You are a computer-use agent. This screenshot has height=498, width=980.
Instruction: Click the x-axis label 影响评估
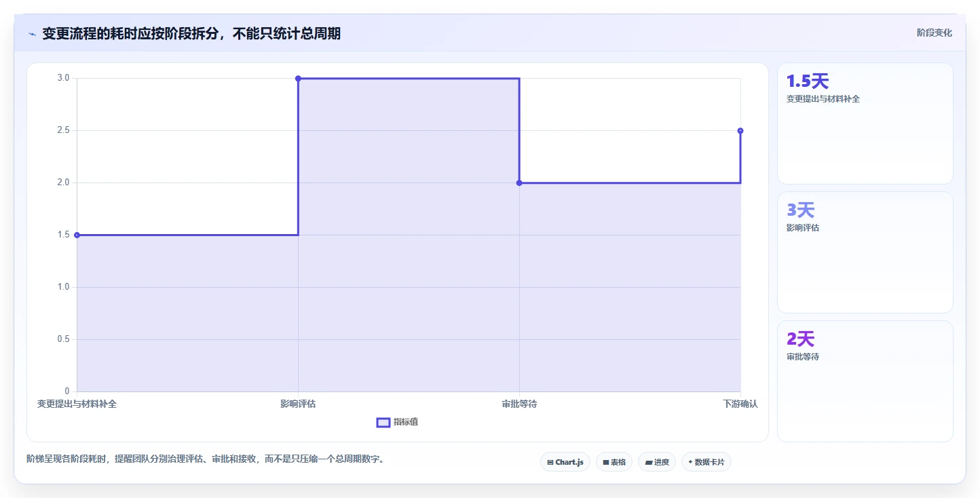pos(298,404)
